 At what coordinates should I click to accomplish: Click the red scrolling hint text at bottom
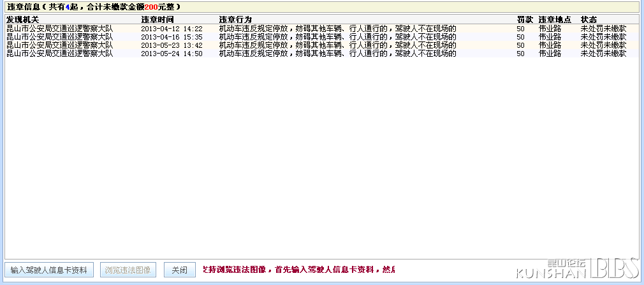298,270
